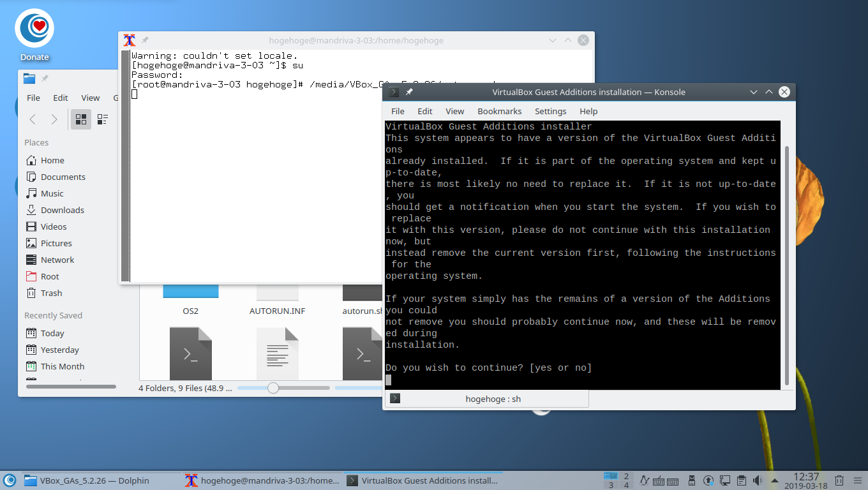This screenshot has width=868, height=490.
Task: Open network connections tray icon
Action: click(x=724, y=480)
